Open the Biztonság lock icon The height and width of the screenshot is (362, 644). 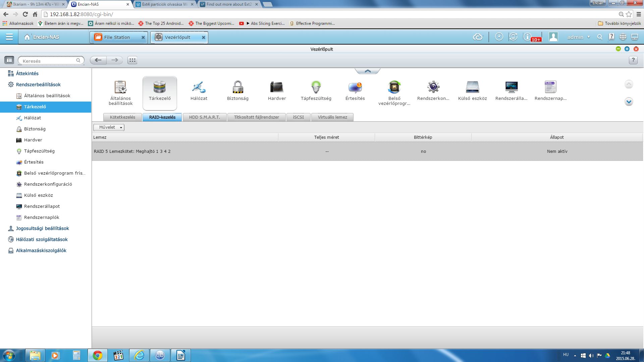237,87
